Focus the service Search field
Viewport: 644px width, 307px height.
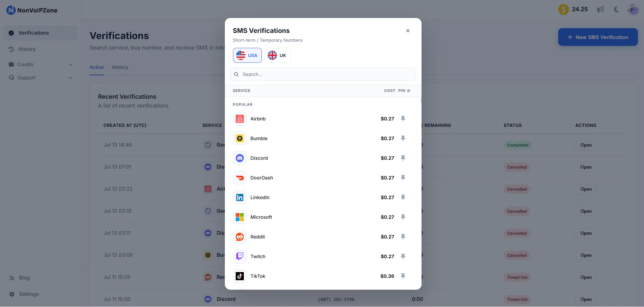323,74
